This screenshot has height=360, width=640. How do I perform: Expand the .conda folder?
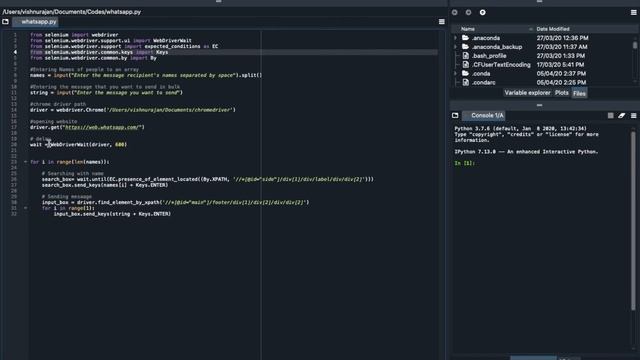[456, 73]
